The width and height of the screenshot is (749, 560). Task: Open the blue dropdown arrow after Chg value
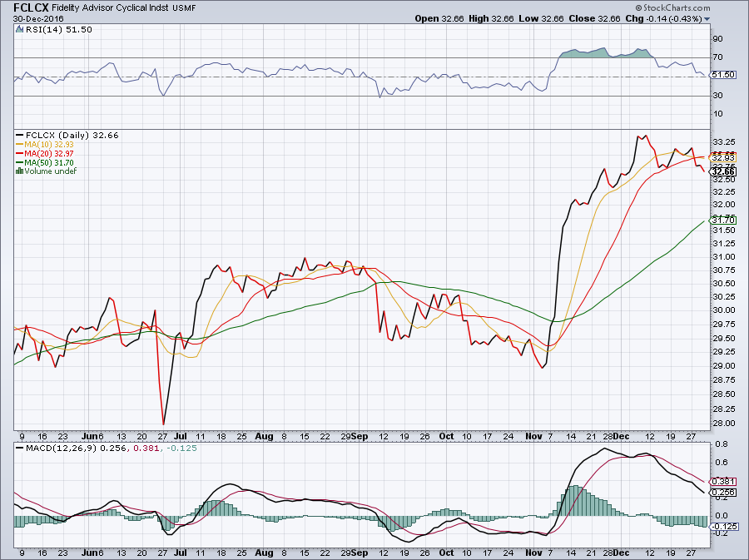click(x=707, y=19)
